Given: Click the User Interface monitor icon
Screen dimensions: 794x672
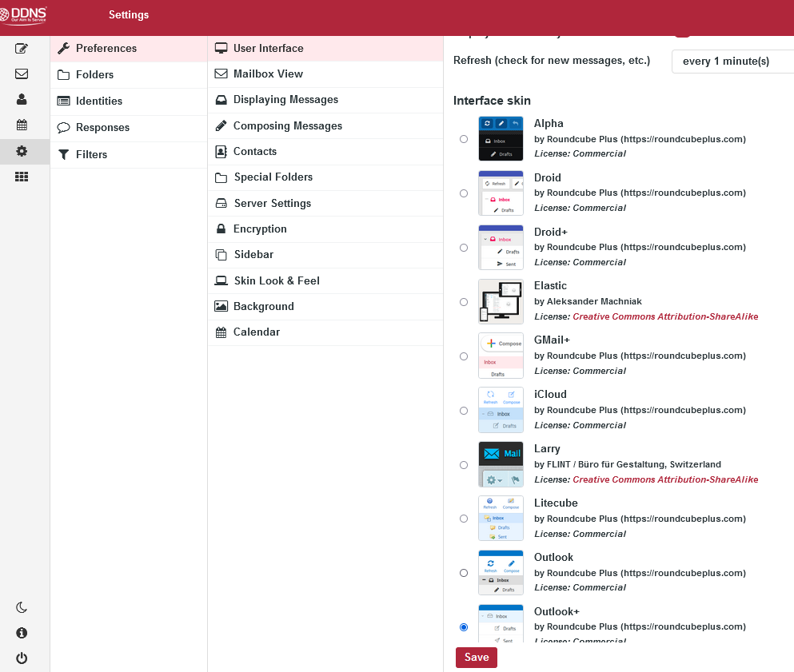Looking at the screenshot, I should click(221, 48).
